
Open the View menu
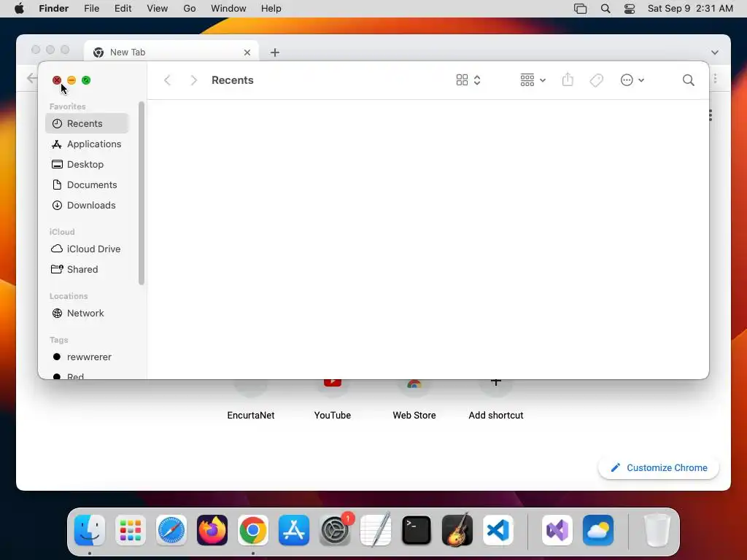[x=158, y=9]
